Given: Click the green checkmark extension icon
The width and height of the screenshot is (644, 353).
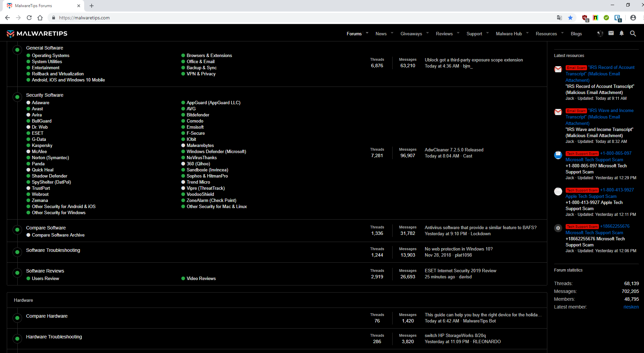Looking at the screenshot, I should coord(606,18).
